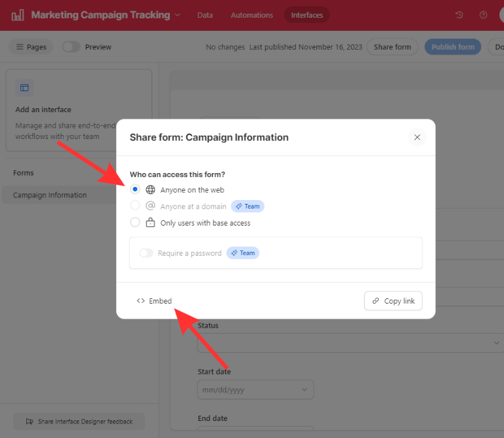Toggle the Preview switch
The width and height of the screenshot is (504, 438).
(x=71, y=47)
